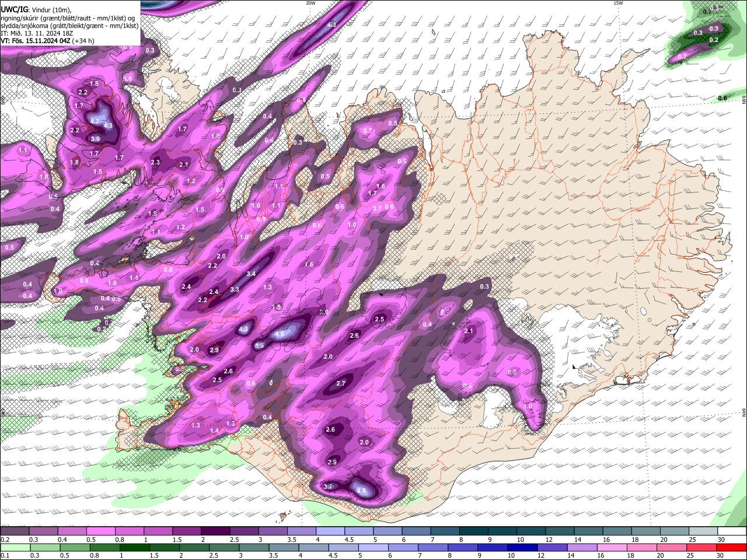Click the 3.7 precipitation value
This screenshot has width=747, height=560.
tap(327, 487)
